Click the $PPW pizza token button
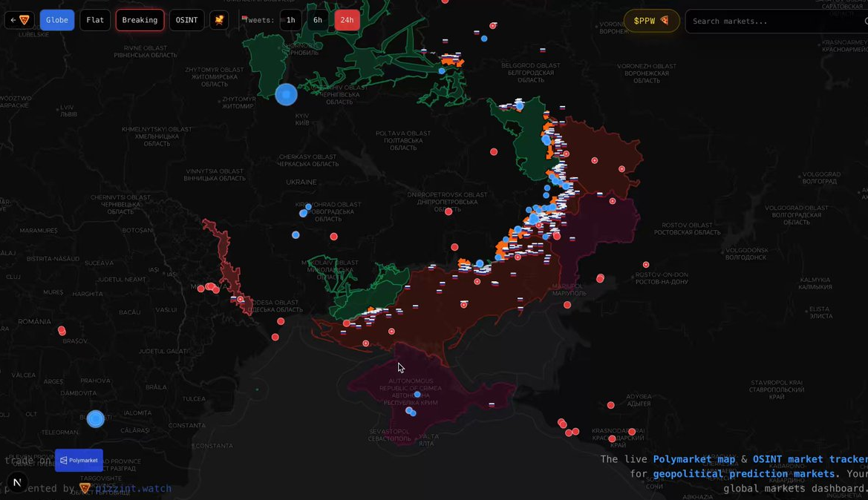 pos(651,21)
